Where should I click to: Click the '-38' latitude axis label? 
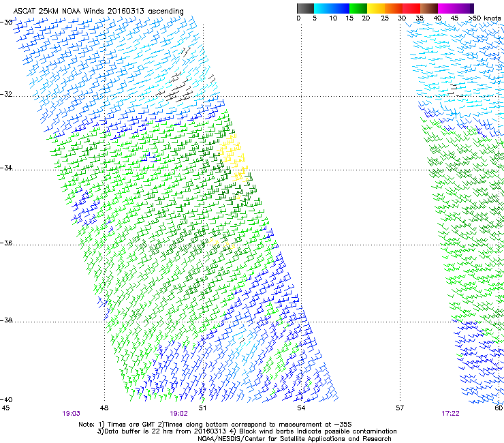6,320
